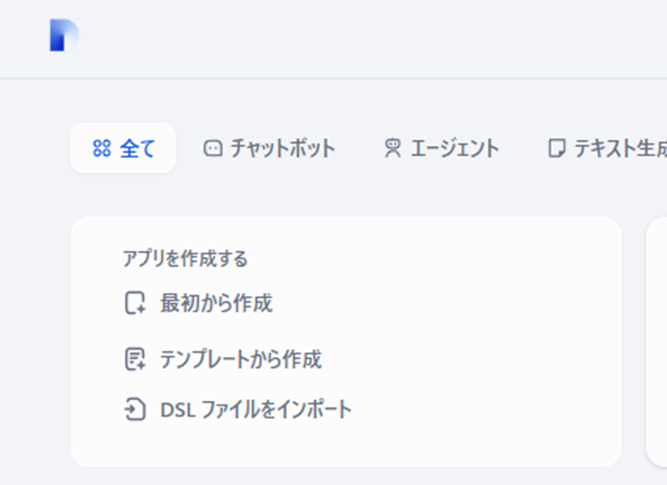Click the four-circles icon on 全て tab
667x485 pixels.
(x=102, y=148)
